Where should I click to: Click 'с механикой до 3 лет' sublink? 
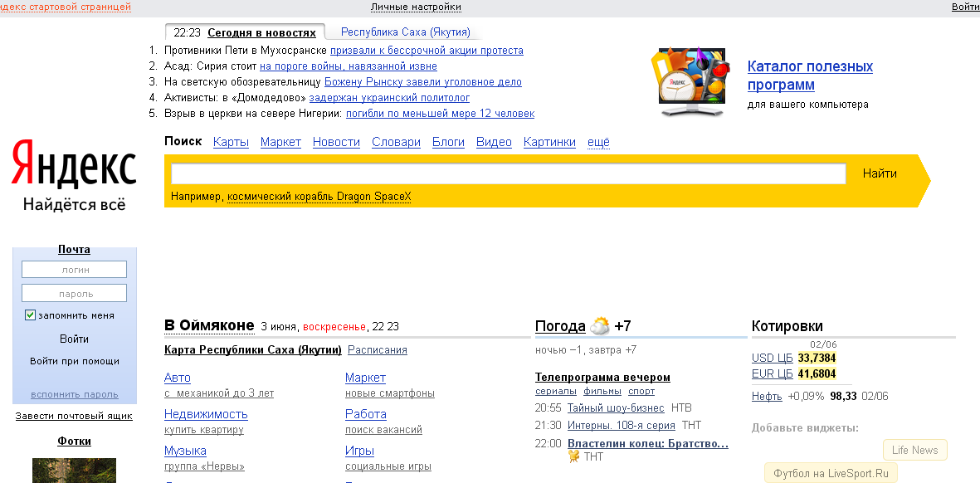219,393
